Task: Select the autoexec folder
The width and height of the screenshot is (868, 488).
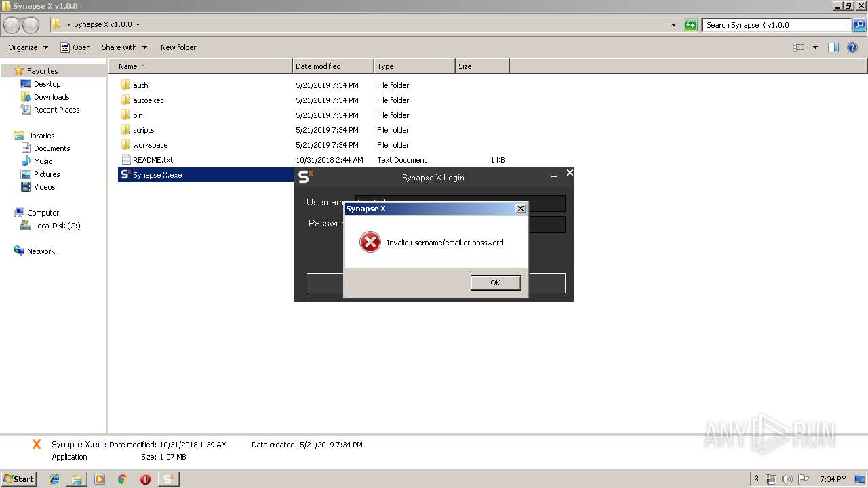Action: click(x=148, y=100)
